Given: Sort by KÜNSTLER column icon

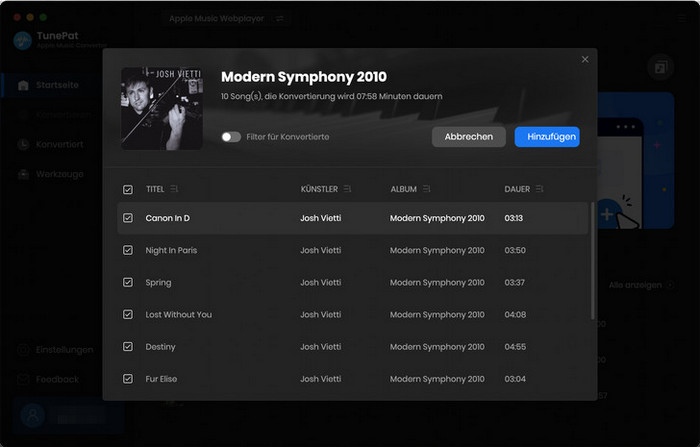Looking at the screenshot, I should point(347,189).
